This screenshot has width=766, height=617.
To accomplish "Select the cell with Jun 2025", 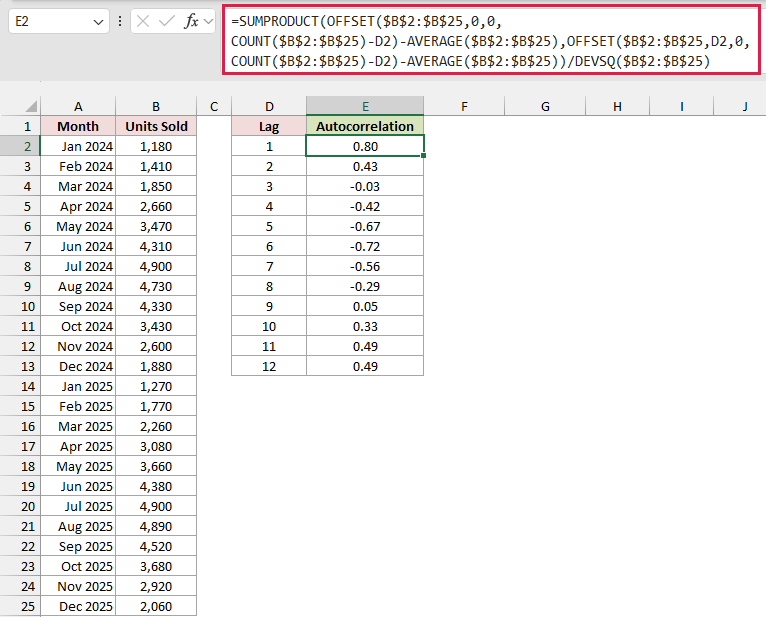I will 78,487.
